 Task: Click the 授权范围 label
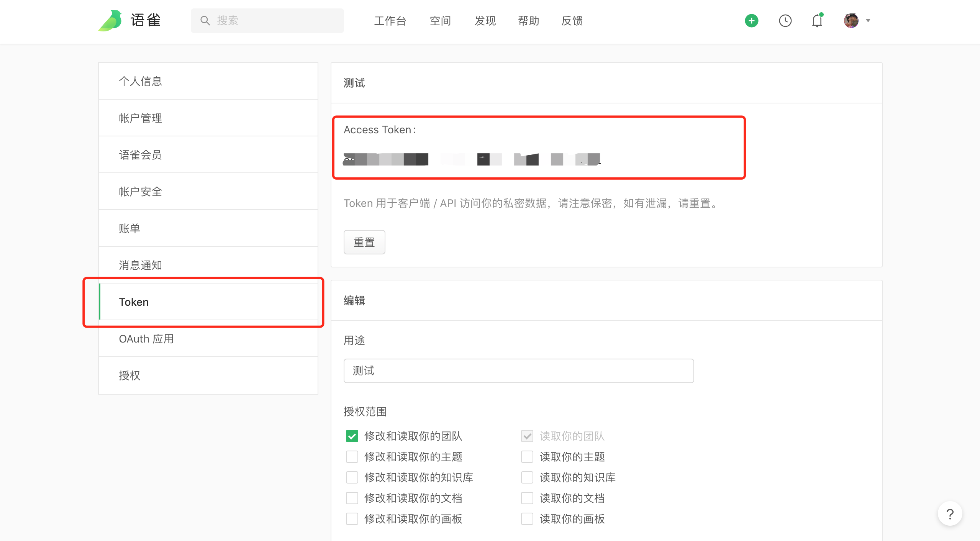[x=365, y=411]
